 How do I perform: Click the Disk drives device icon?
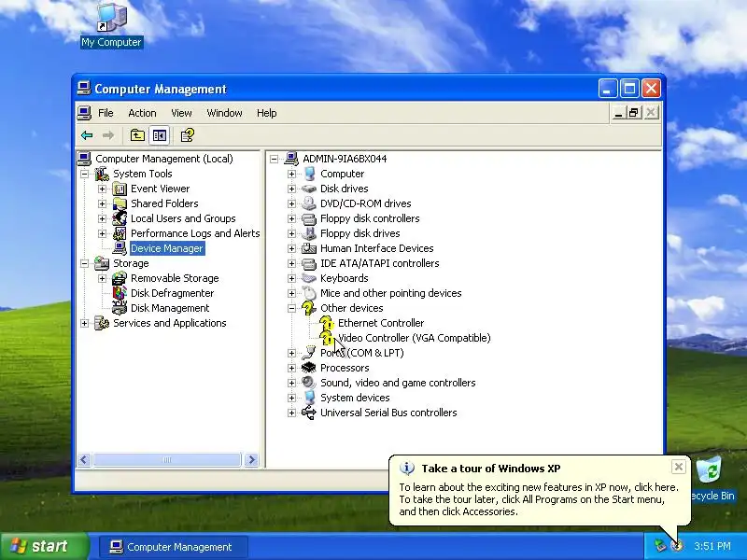(309, 189)
